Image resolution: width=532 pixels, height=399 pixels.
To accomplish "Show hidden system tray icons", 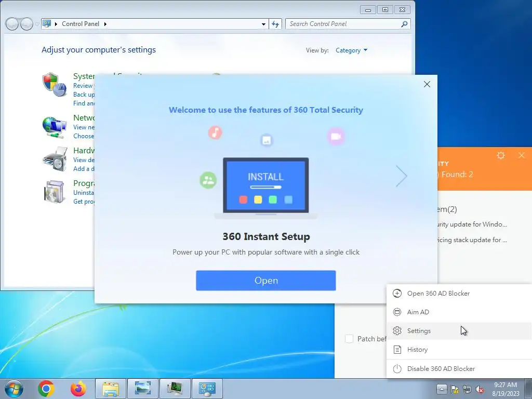I will [442, 389].
